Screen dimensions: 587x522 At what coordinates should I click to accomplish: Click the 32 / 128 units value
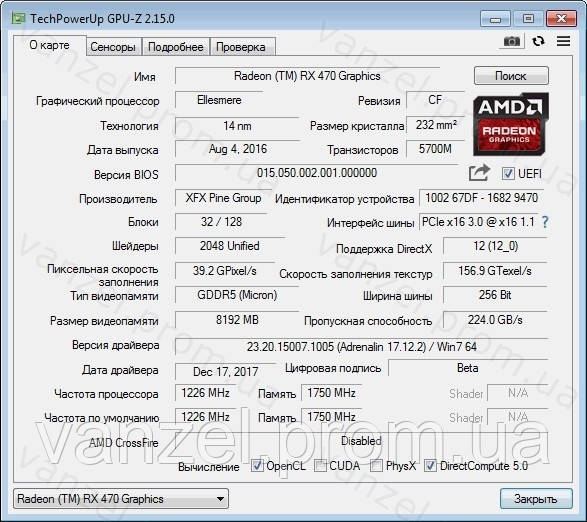coord(221,222)
